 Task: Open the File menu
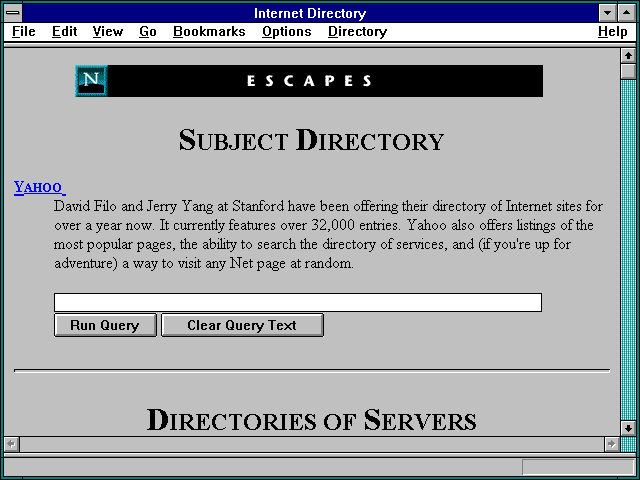pyautogui.click(x=24, y=31)
